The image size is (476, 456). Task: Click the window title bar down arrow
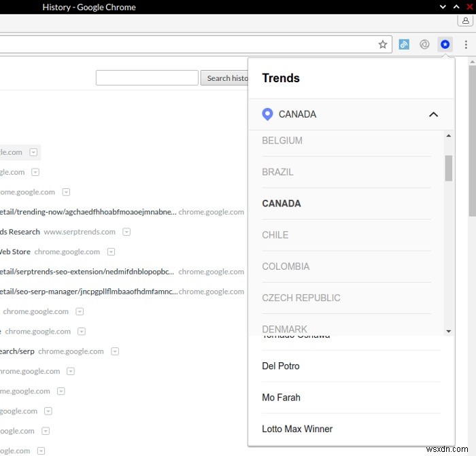[443, 7]
